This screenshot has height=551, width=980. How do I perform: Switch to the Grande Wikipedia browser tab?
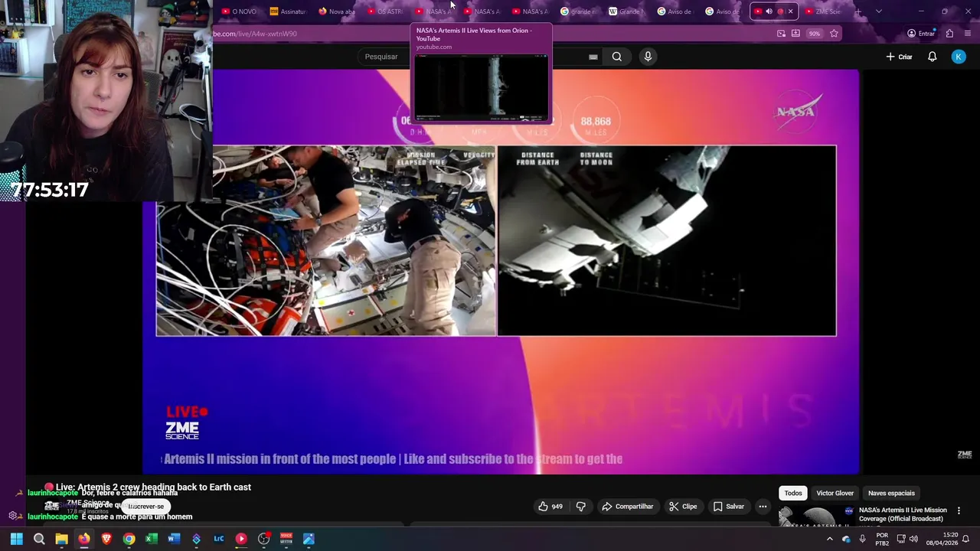pos(626,11)
